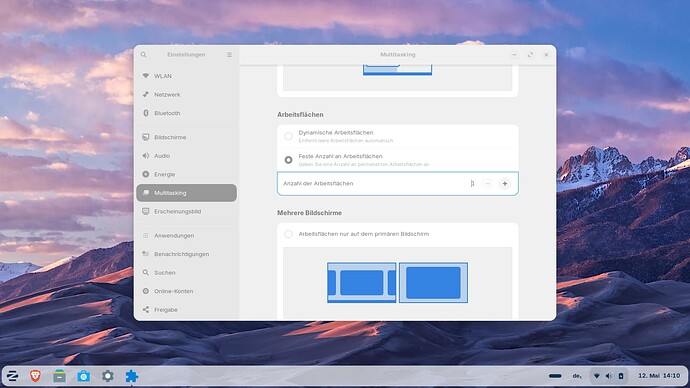The height and width of the screenshot is (388, 690).
Task: Switch to Erscheinungsbild settings panel
Action: [x=187, y=212]
